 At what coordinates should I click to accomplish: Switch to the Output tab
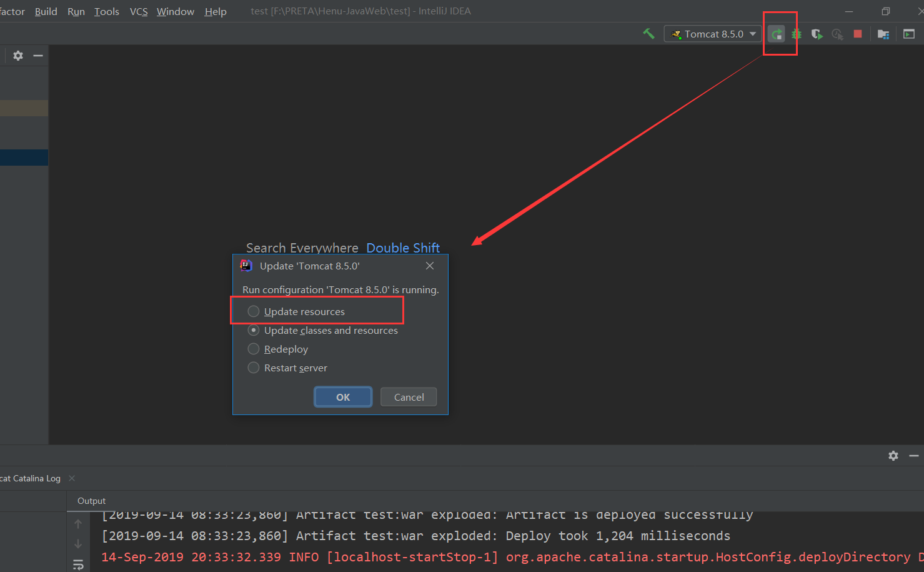91,500
